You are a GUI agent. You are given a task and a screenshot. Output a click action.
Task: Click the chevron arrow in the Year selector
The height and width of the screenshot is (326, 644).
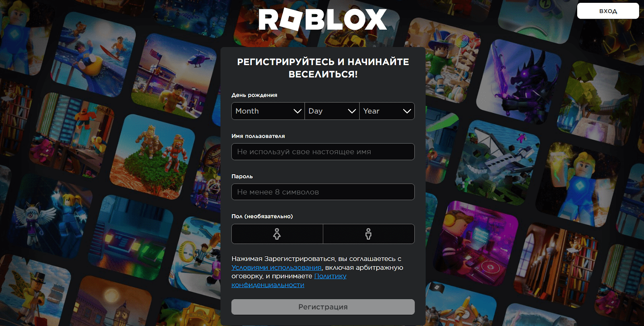407,111
